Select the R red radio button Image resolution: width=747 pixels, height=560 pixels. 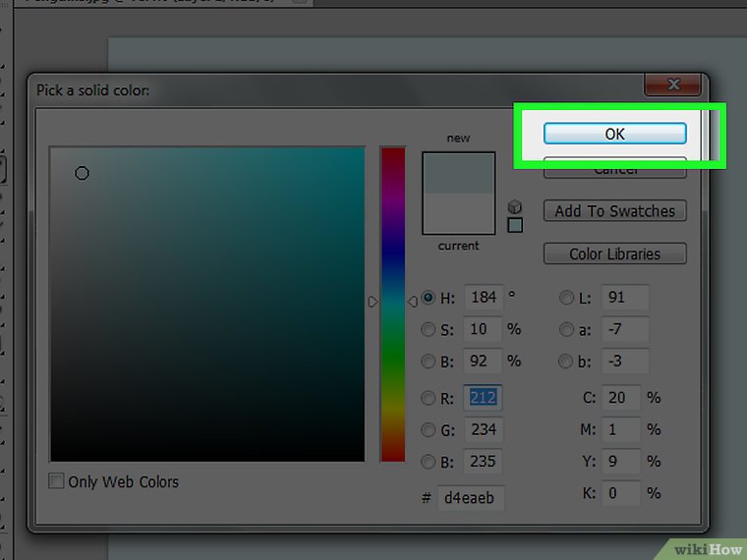[x=429, y=398]
